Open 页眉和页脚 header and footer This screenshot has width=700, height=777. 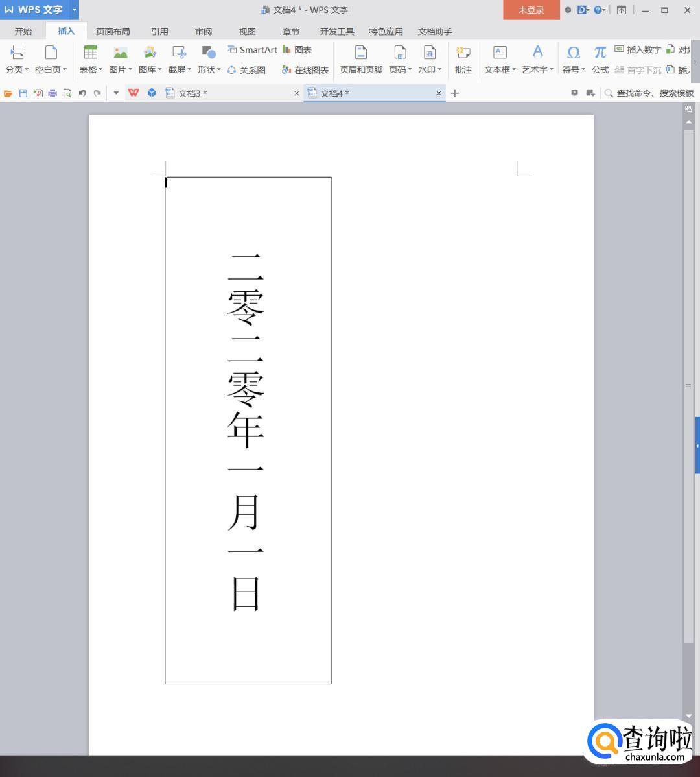click(361, 60)
